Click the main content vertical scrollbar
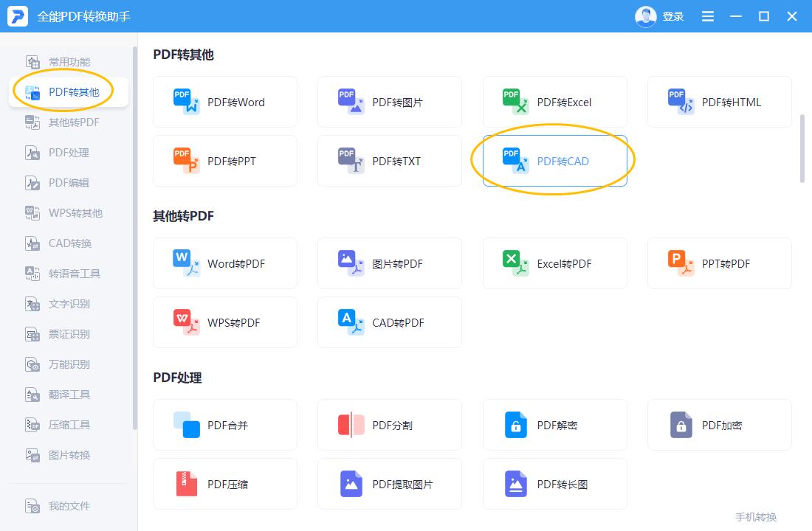The width and height of the screenshot is (812, 531). pyautogui.click(x=802, y=148)
